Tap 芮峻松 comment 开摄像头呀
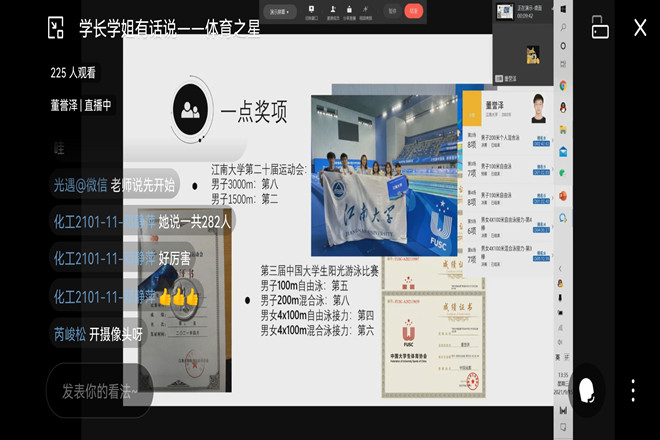This screenshot has height=440, width=660. [98, 334]
